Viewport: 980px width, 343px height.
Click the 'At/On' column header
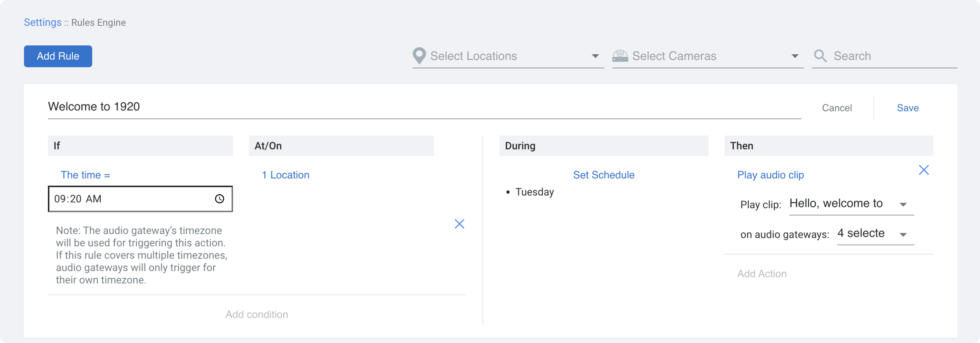[x=341, y=146]
